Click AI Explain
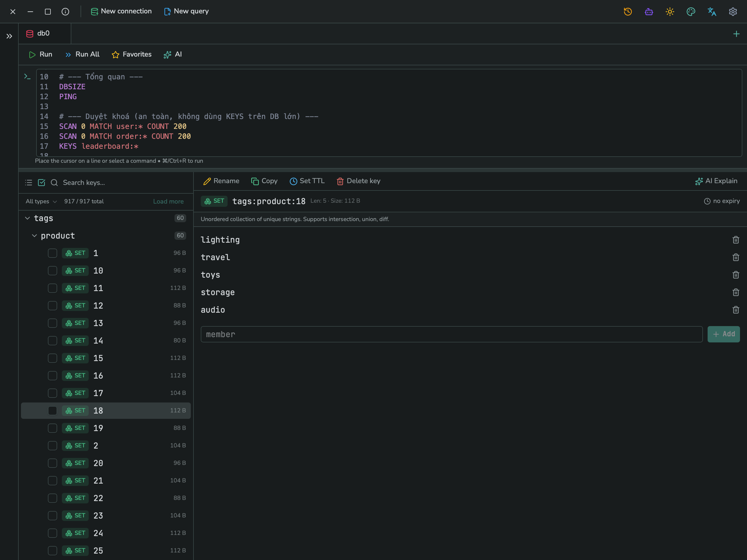The height and width of the screenshot is (560, 747). (716, 181)
